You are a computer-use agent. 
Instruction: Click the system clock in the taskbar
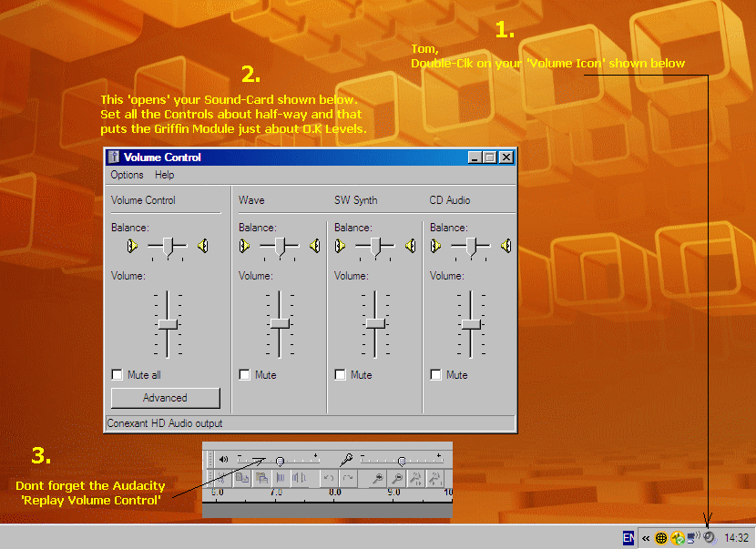click(736, 538)
